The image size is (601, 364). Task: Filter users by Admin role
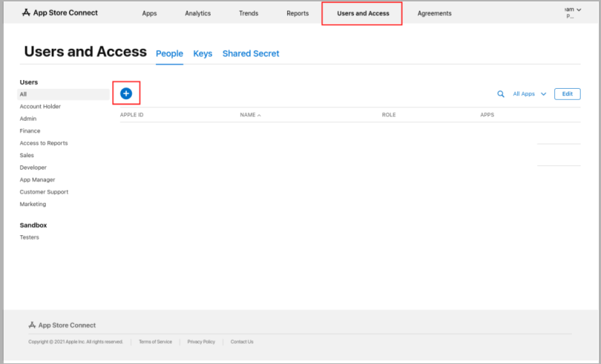coord(28,119)
